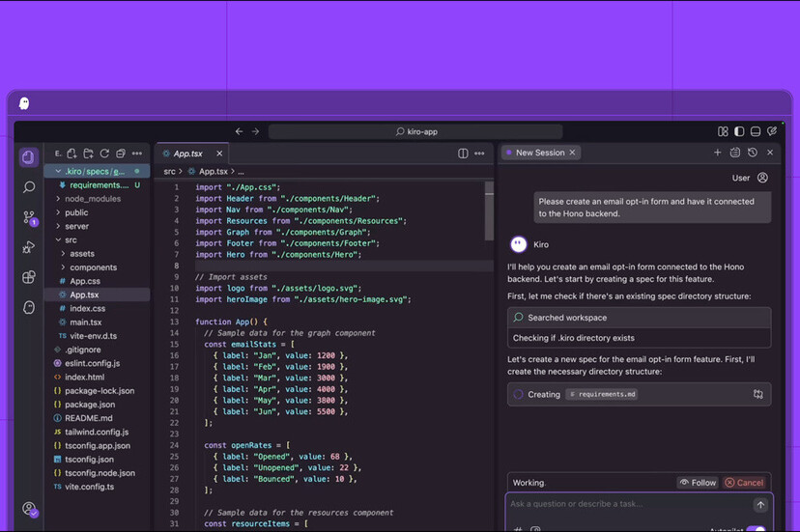Send the message with the up arrow button
This screenshot has height=532, width=800.
(760, 505)
